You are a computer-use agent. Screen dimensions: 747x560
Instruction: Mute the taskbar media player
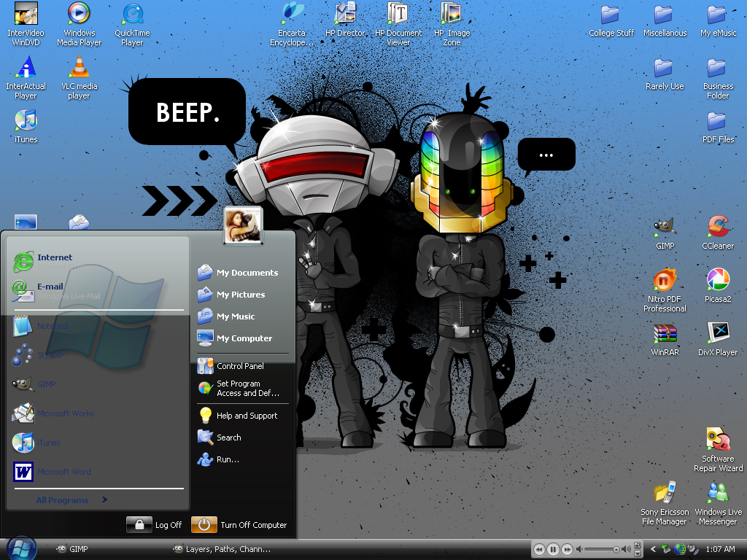(579, 550)
